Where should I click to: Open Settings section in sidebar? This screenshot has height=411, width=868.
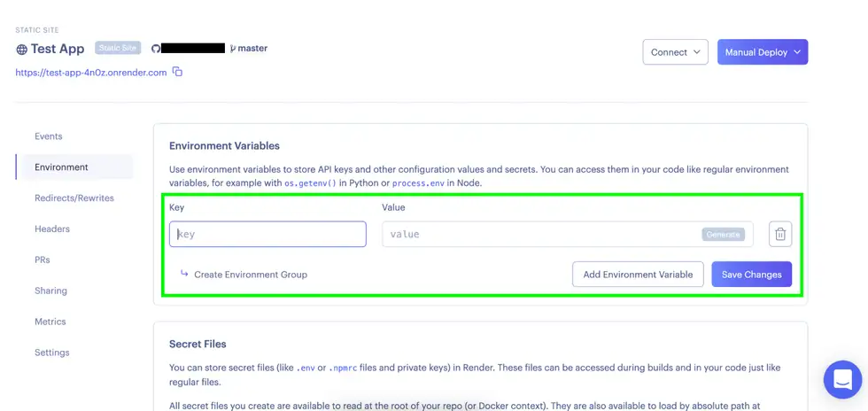(x=52, y=353)
